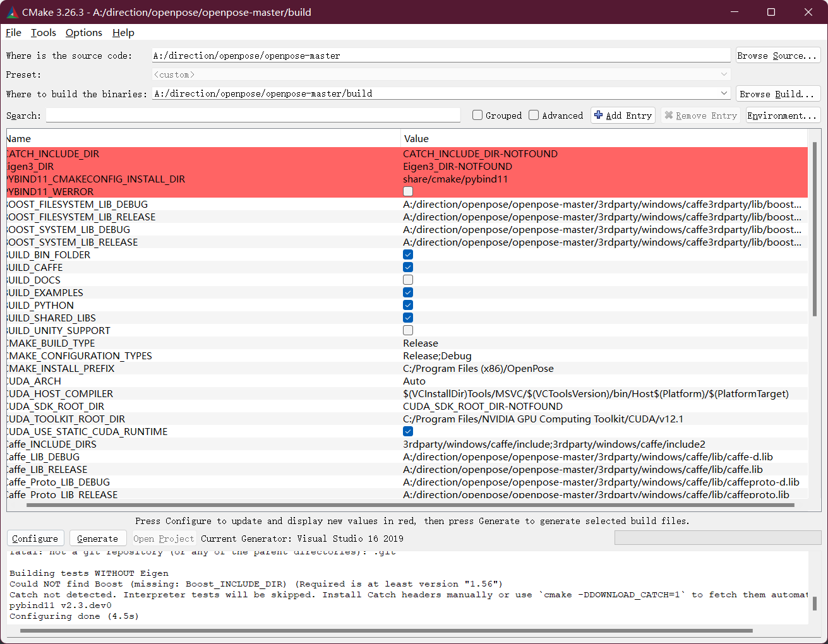Expand the build binaries path dropdown
The height and width of the screenshot is (644, 828).
724,93
